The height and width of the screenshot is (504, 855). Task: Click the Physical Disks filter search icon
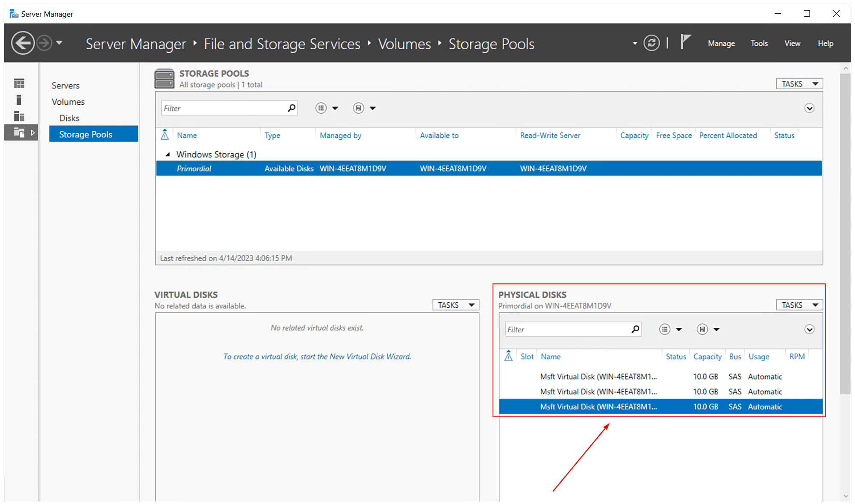click(x=636, y=329)
